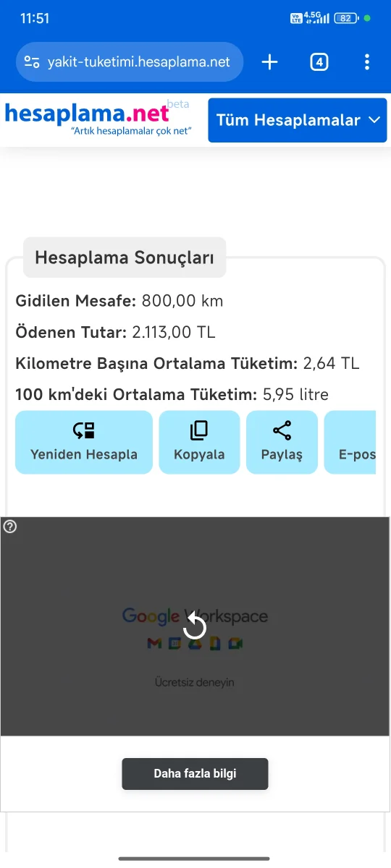Image resolution: width=391 pixels, height=868 pixels.
Task: Click the Paylaş share icon
Action: (x=282, y=431)
